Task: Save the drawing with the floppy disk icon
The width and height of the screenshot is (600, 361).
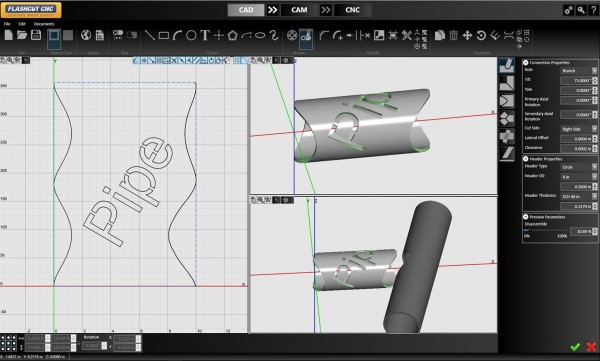Action: (x=36, y=36)
